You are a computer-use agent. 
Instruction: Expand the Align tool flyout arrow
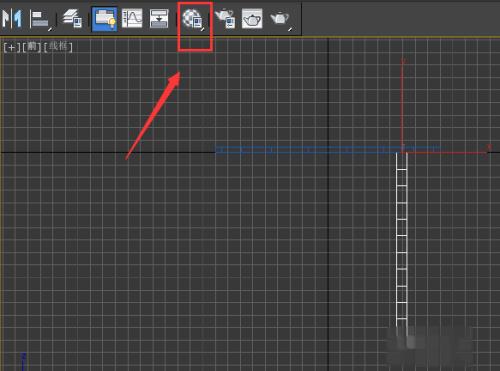50,29
